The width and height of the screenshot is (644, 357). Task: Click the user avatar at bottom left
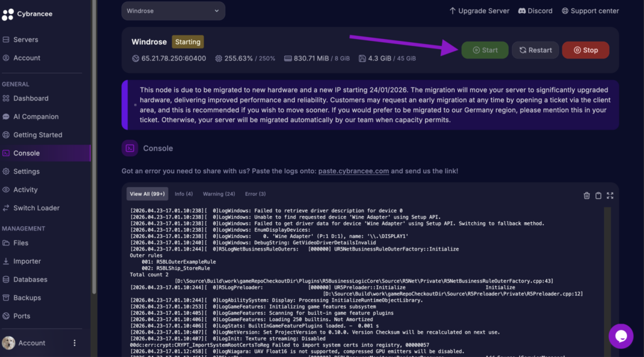tap(9, 343)
